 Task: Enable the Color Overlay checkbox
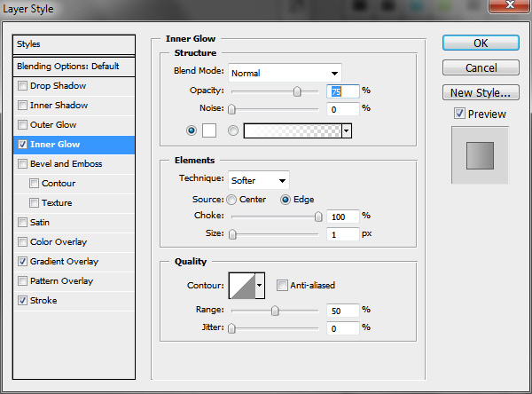click(x=22, y=242)
